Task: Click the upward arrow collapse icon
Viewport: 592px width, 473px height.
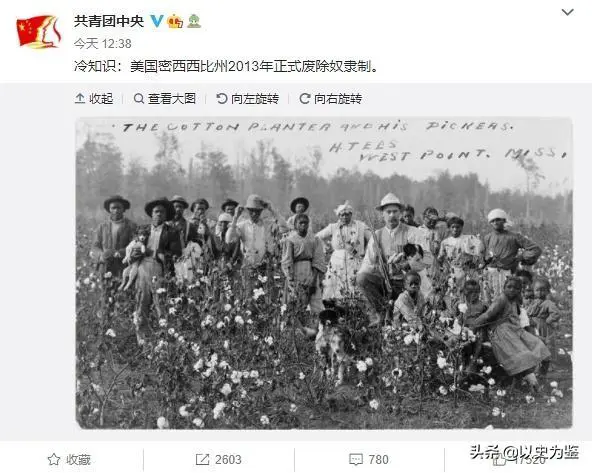Action: pos(80,99)
